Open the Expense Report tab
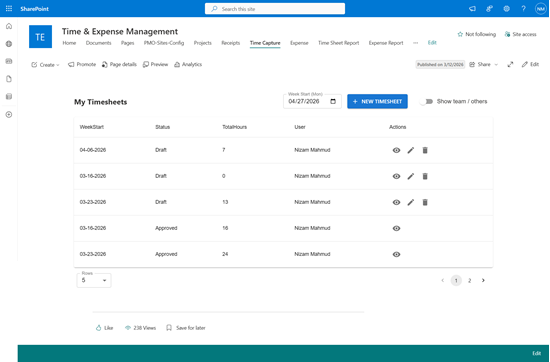The height and width of the screenshot is (362, 550). (386, 43)
